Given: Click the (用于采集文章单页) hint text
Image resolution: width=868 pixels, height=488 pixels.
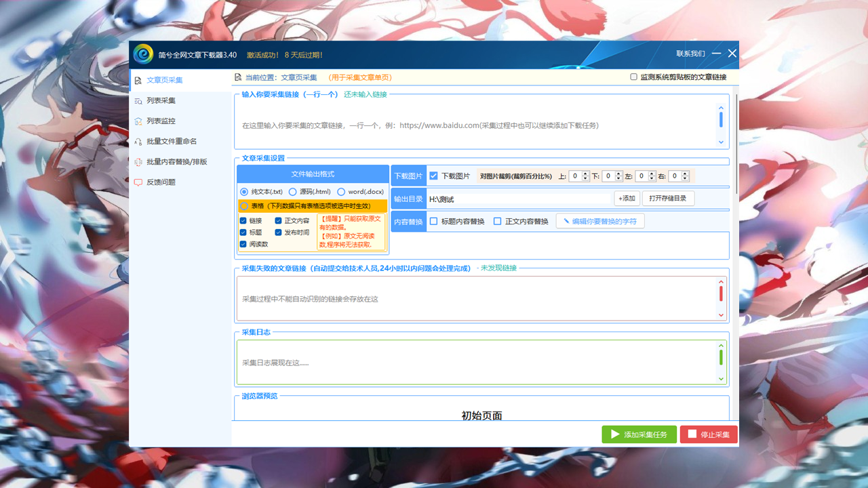Looking at the screenshot, I should click(x=360, y=77).
